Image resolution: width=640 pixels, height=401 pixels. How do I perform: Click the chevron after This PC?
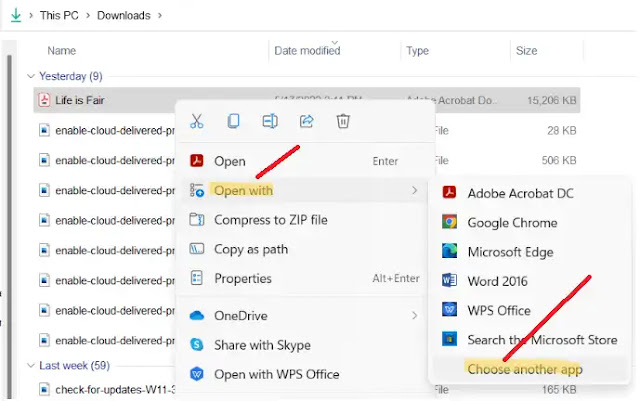click(88, 16)
